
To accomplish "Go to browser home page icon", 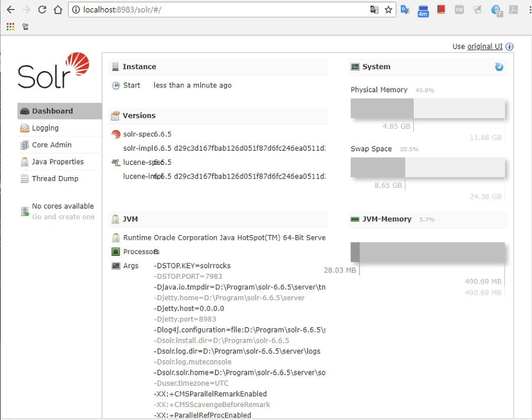I will [57, 9].
